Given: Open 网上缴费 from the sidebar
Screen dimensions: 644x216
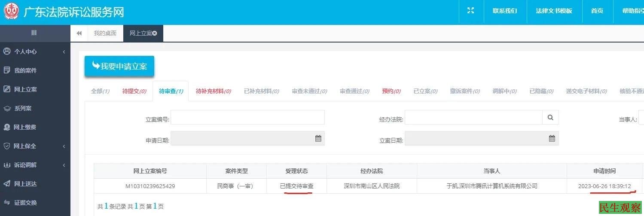Looking at the screenshot, I should coord(25,127).
